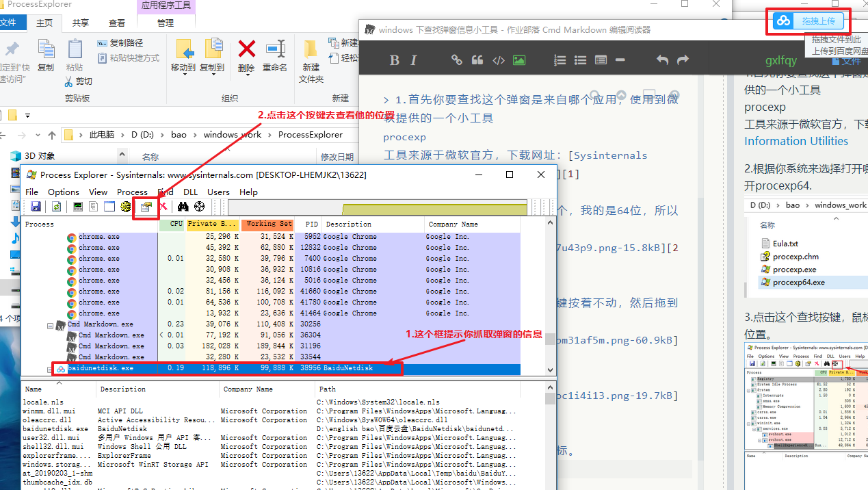Click 粘贴快捷方式 in Explorer ribbon
The image size is (868, 490).
coord(129,58)
